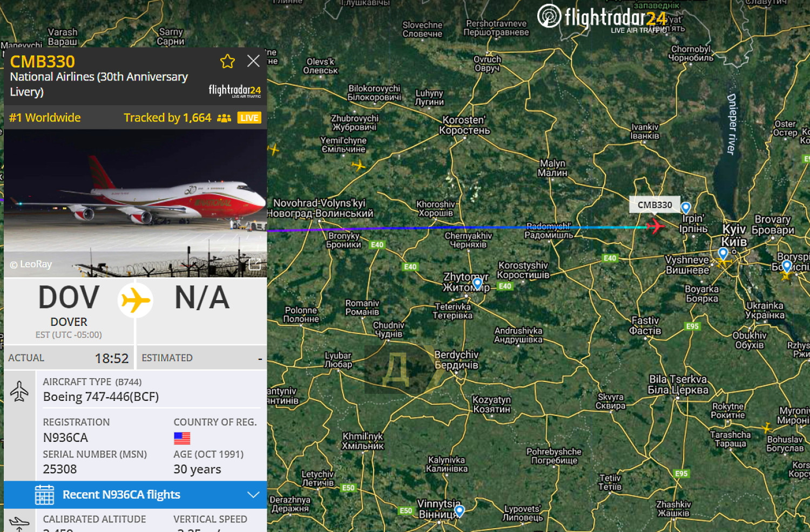Open the #1 Worldwide ranking link
Image resolution: width=810 pixels, height=532 pixels.
coord(45,118)
